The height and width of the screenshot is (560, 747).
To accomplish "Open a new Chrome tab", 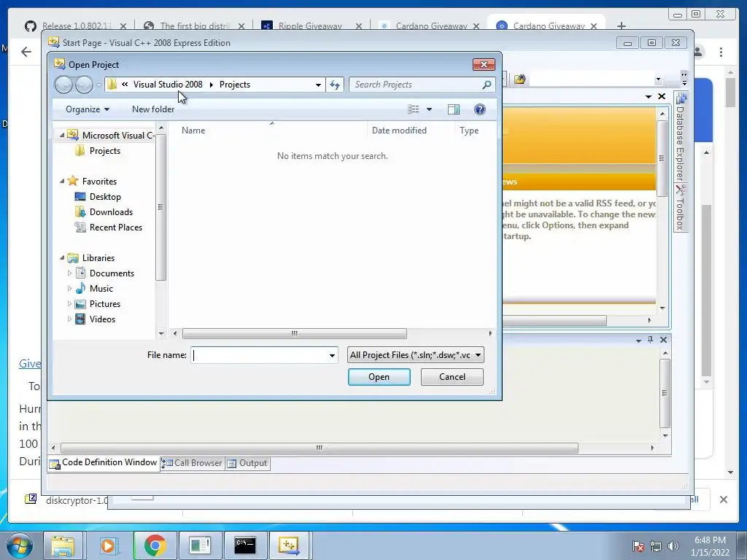I will click(x=622, y=26).
